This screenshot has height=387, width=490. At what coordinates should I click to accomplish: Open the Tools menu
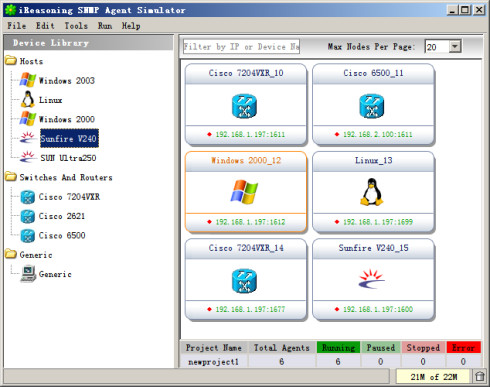coord(76,26)
